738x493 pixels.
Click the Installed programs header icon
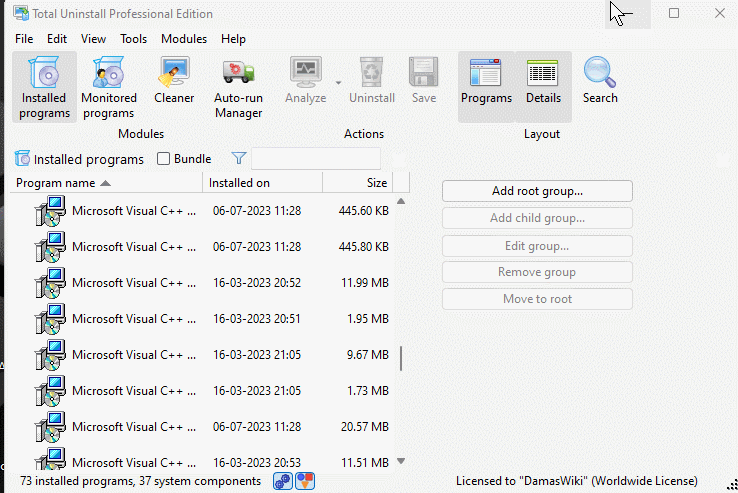[x=22, y=159]
